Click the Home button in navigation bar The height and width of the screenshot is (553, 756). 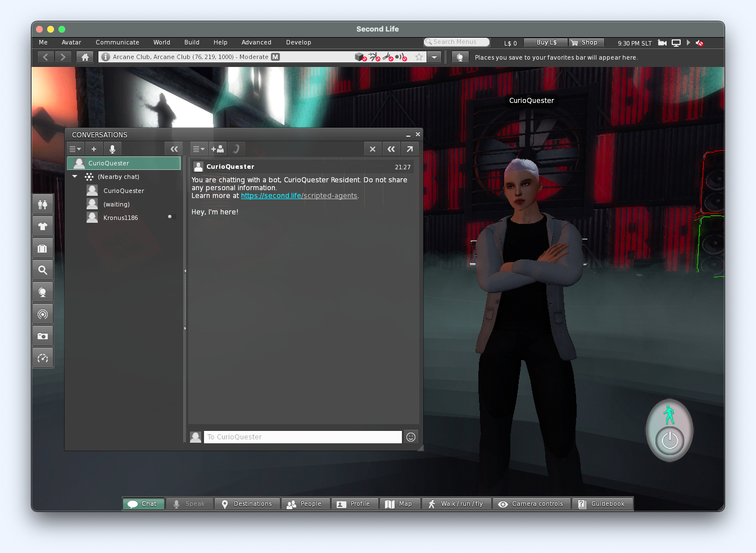85,57
